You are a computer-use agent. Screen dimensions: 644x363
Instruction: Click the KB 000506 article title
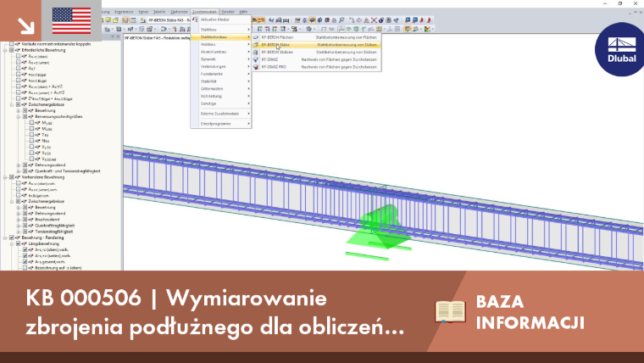[215, 312]
